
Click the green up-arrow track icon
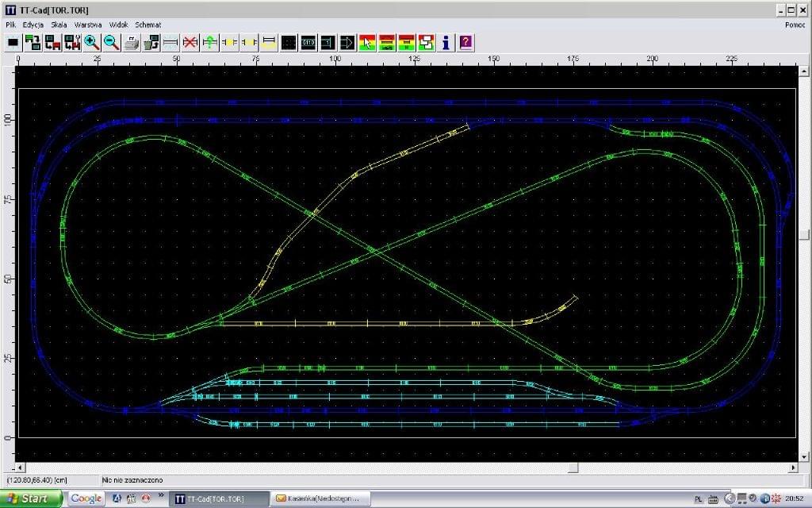(x=209, y=43)
